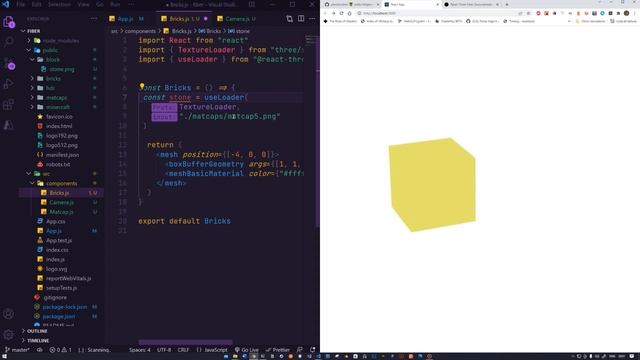The width and height of the screenshot is (640, 360).
Task: Switch to the Camera.js editor tab
Action: tap(237, 19)
